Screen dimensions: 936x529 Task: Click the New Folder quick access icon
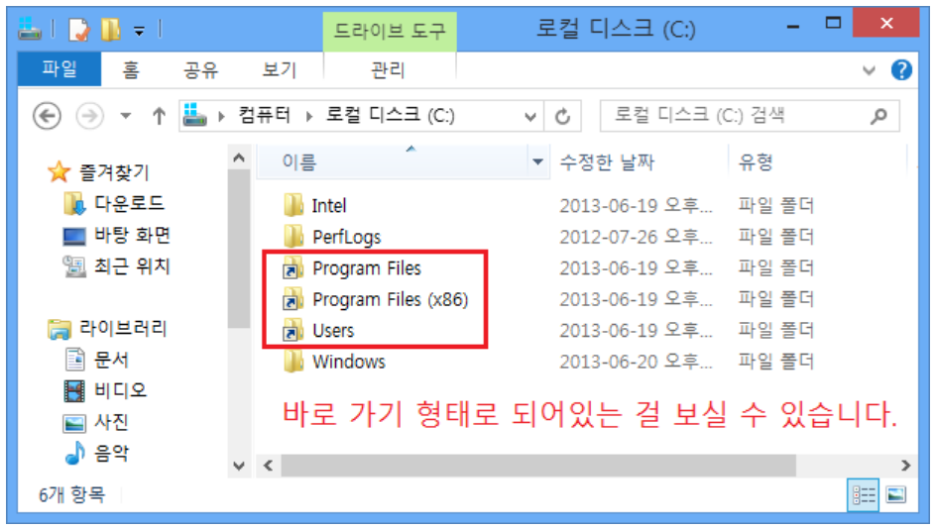pyautogui.click(x=110, y=29)
